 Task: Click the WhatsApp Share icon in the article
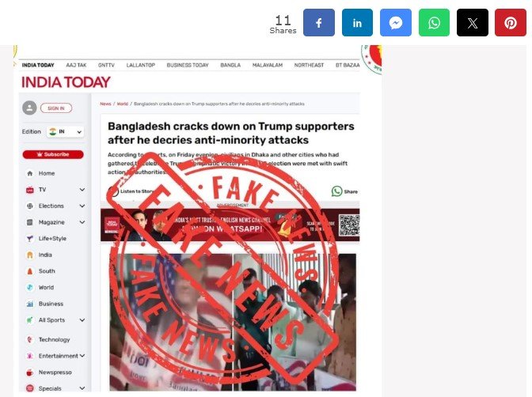click(336, 191)
